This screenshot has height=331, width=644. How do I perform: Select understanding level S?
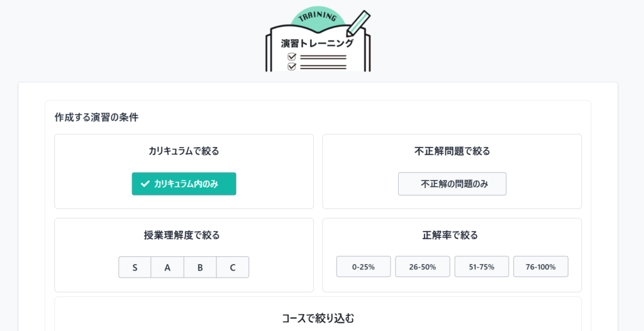coord(135,267)
